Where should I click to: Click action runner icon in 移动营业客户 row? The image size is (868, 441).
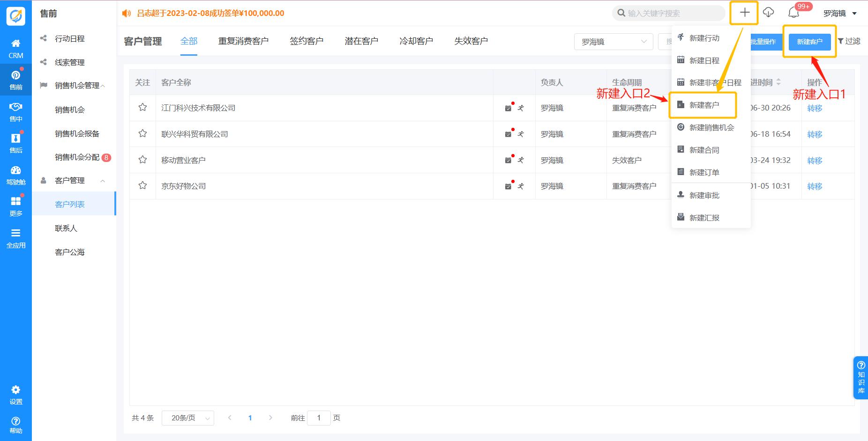(x=520, y=160)
